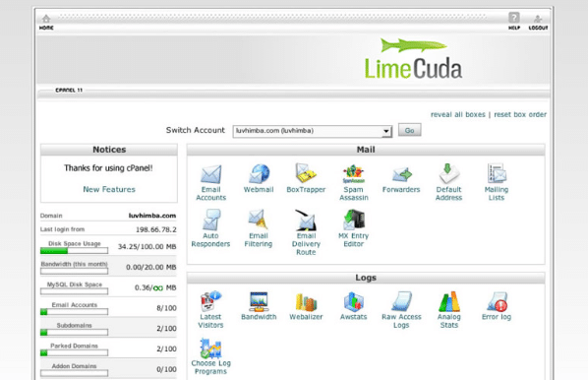Open the Email Accounts icon
588x380 pixels.
210,174
